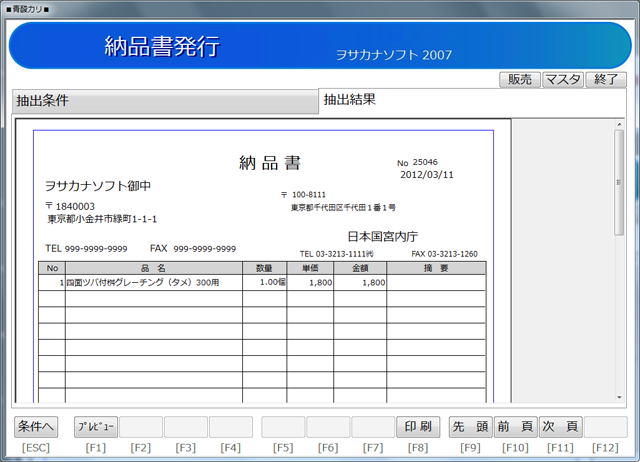This screenshot has width=640, height=462.
Task: Click the 日本国宮内庁 sender name
Action: (382, 236)
